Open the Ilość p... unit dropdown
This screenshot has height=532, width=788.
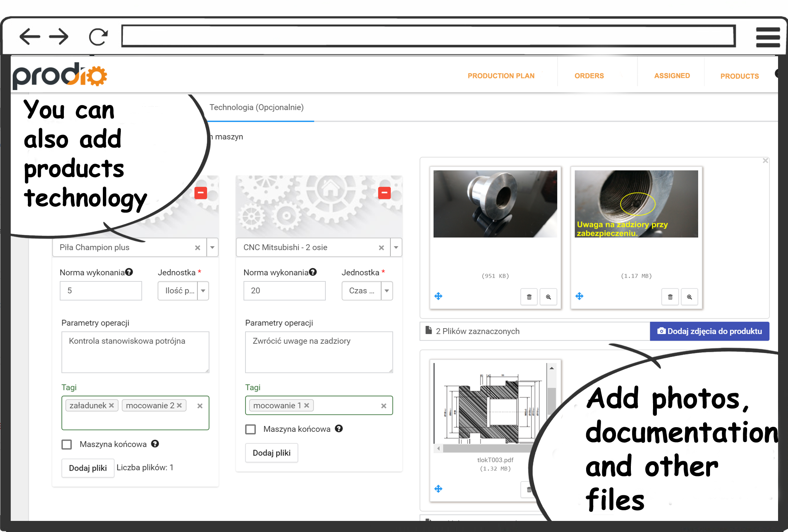point(183,291)
